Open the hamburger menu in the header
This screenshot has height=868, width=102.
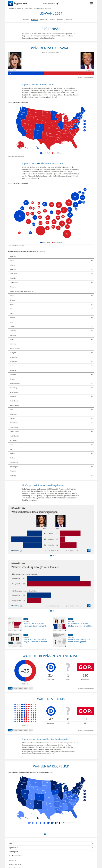tap(91, 3)
